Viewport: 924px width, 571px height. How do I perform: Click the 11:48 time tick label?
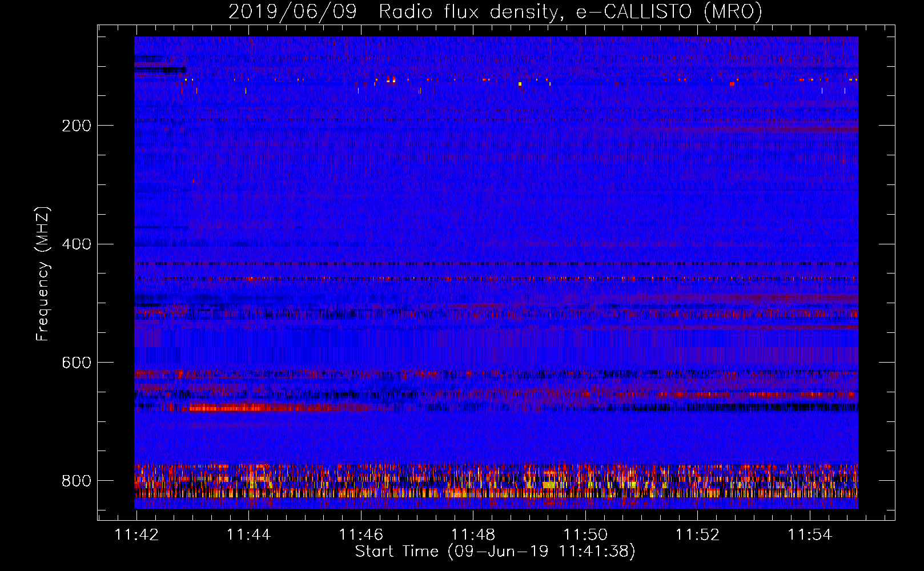[x=473, y=535]
